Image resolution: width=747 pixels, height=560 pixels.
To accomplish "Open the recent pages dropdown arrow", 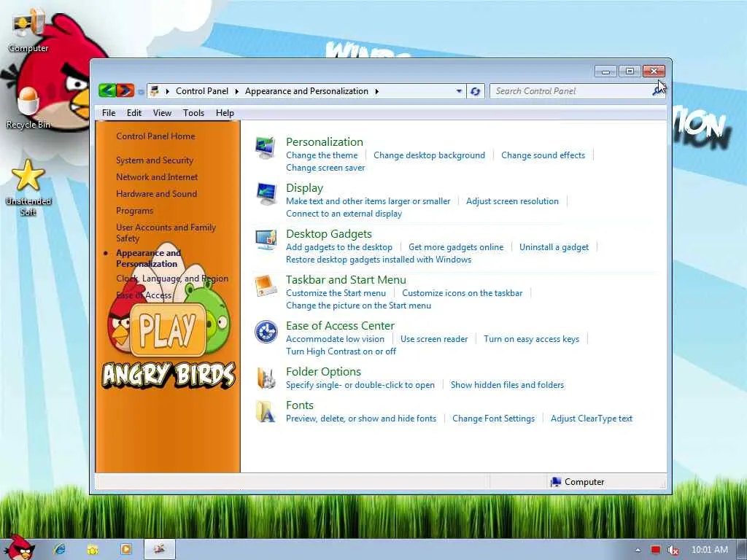I will [x=141, y=91].
